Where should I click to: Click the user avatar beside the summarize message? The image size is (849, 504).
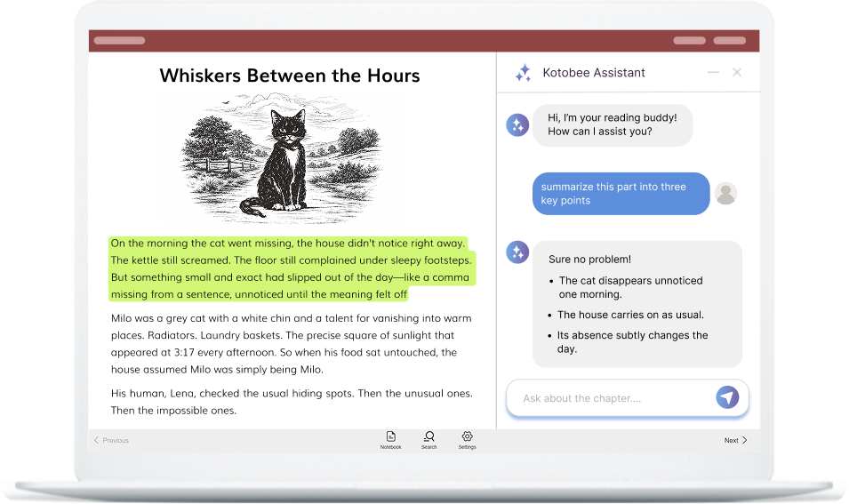point(725,193)
